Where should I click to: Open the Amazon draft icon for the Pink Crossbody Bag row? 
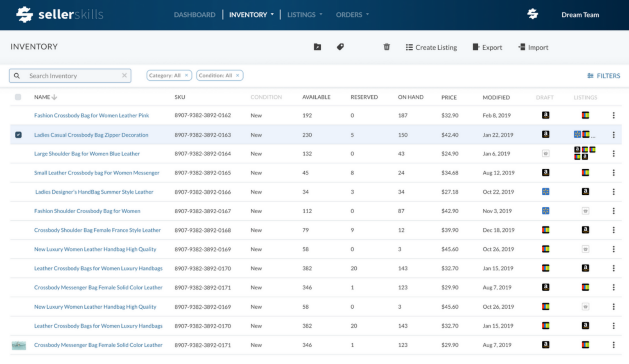click(545, 115)
